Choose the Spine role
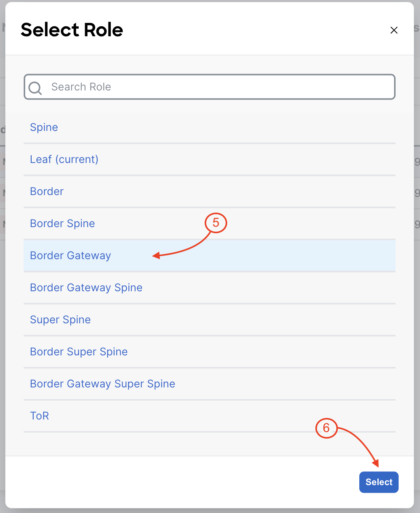 [209, 127]
